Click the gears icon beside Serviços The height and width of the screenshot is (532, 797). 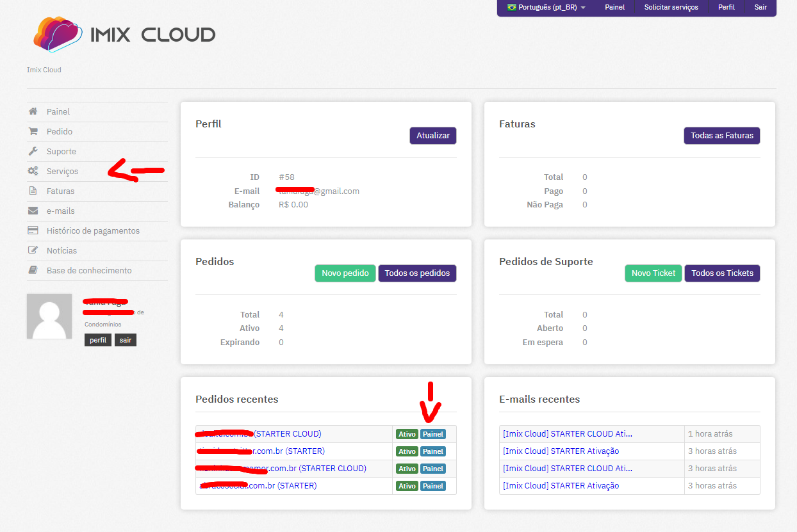(33, 171)
